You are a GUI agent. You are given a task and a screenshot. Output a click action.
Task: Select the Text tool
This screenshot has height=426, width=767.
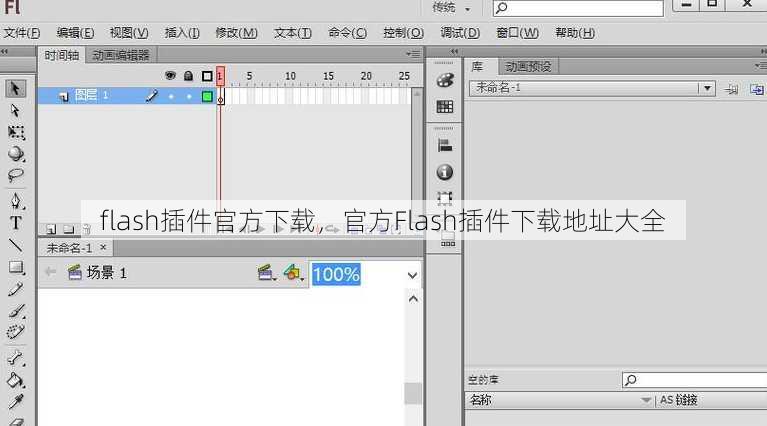pos(16,223)
